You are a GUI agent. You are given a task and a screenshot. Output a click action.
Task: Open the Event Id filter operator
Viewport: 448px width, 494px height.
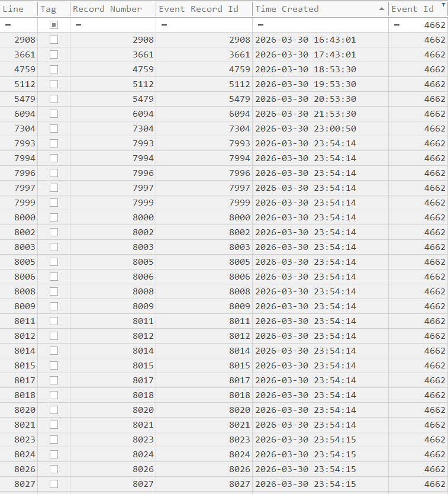click(x=397, y=25)
